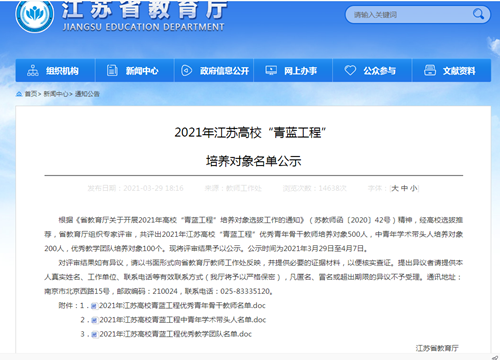Viewport: 500px width, 360px height.
Task: Click the 公众参与 heart icon
Action: [x=350, y=70]
